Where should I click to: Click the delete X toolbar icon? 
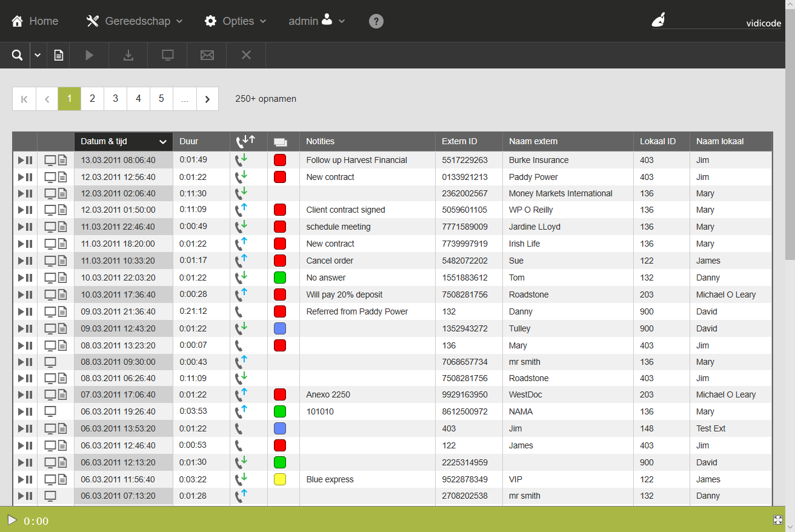pyautogui.click(x=246, y=55)
